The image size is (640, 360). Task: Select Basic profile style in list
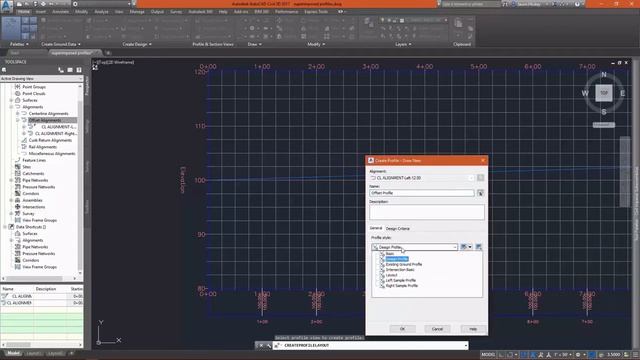[x=390, y=254]
